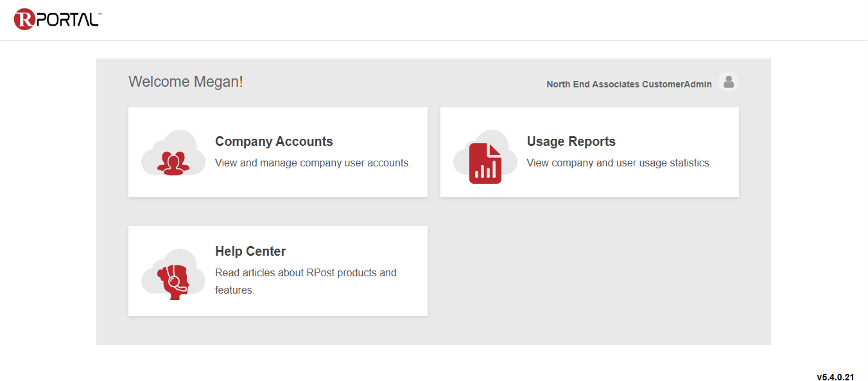Open the Company Accounts heading
The width and height of the screenshot is (868, 381).
273,141
